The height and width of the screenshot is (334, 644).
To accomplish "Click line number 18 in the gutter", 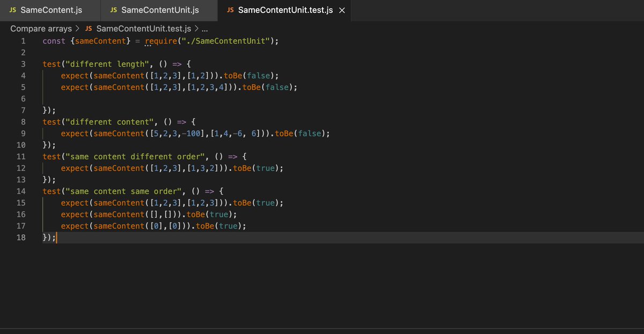I will 21,237.
